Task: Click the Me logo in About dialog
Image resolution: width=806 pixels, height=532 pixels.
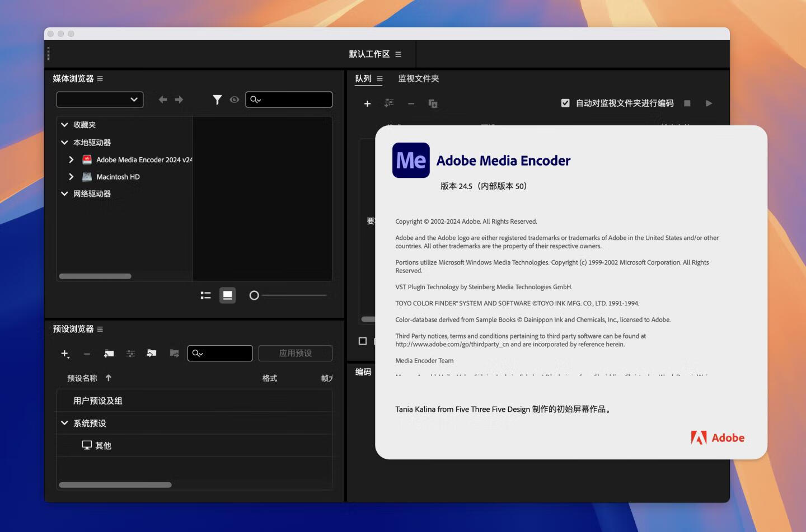Action: pos(411,161)
